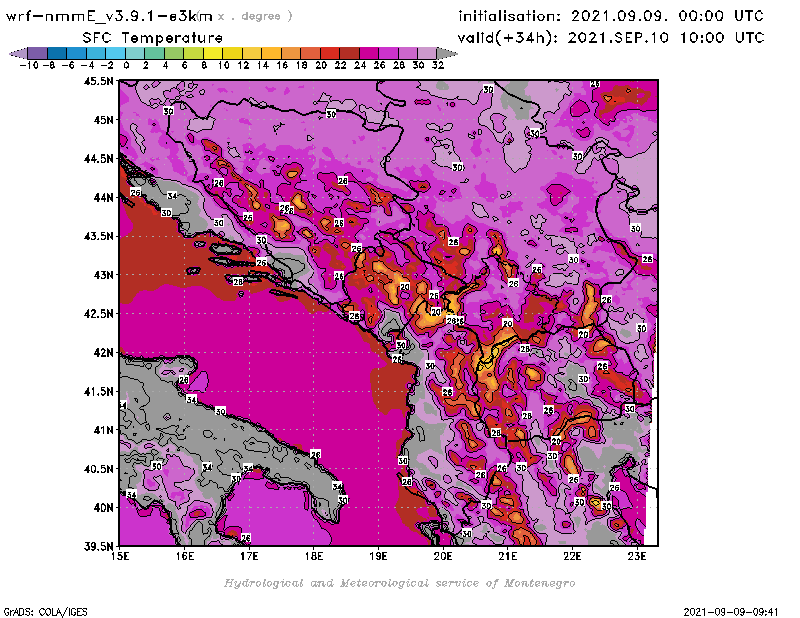
Task: Click the 'valid(+34h)' forecast time line
Action: (x=611, y=38)
